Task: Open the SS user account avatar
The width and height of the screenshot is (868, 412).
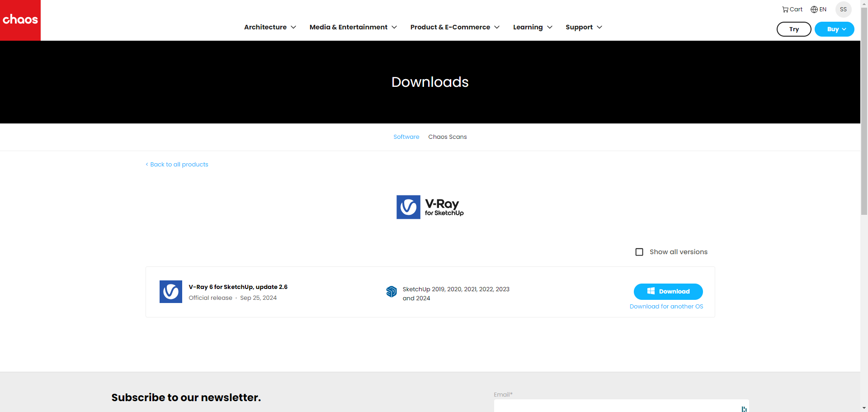Action: pos(843,9)
